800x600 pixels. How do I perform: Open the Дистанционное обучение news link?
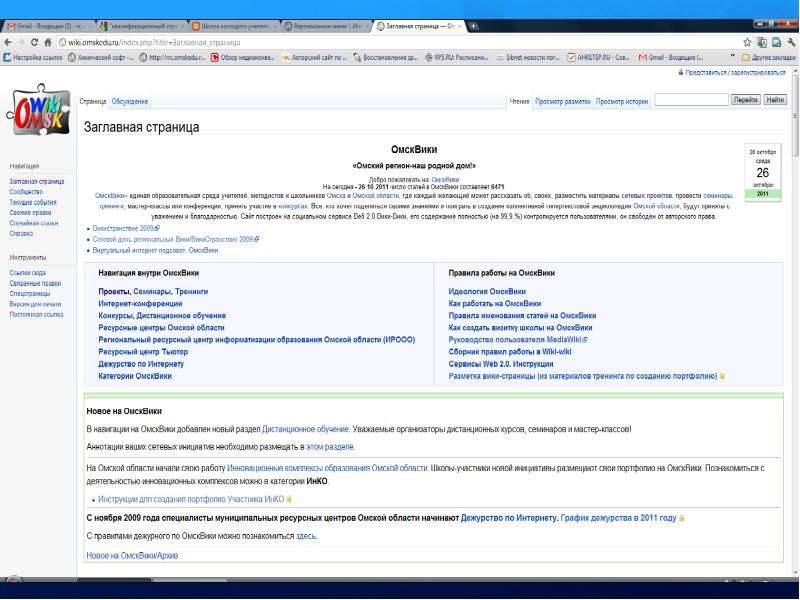[305, 429]
